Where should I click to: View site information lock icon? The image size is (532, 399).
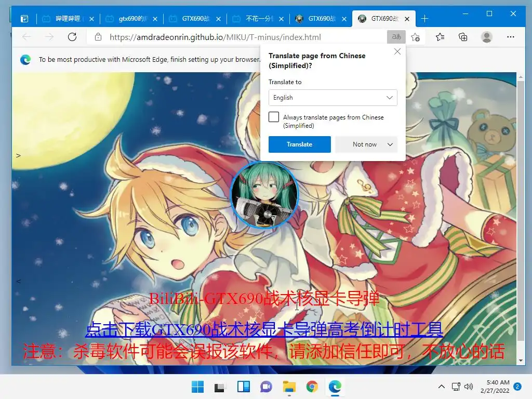tap(98, 37)
